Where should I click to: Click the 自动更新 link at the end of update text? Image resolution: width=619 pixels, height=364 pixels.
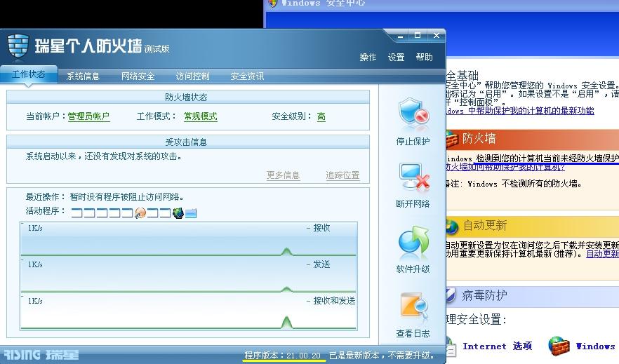coord(602,254)
